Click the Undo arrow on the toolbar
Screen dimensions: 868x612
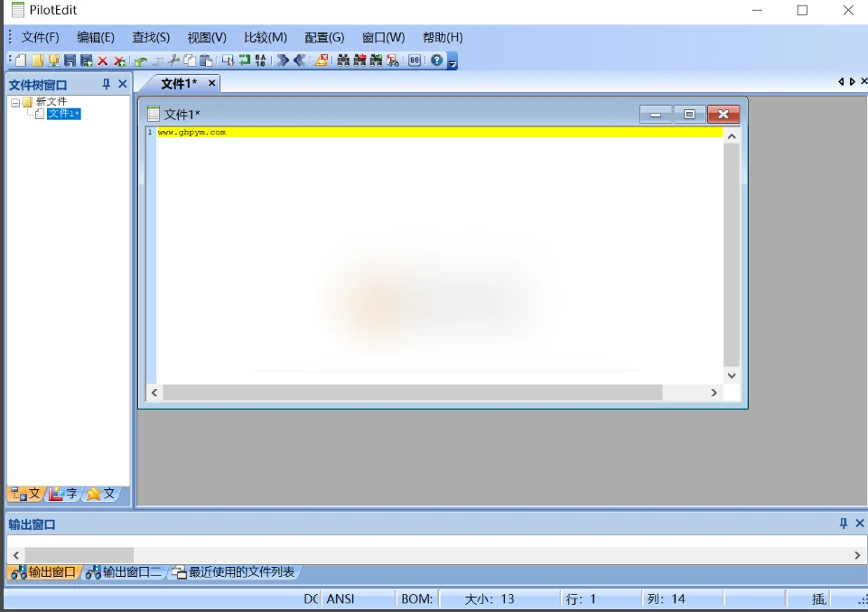(x=139, y=60)
